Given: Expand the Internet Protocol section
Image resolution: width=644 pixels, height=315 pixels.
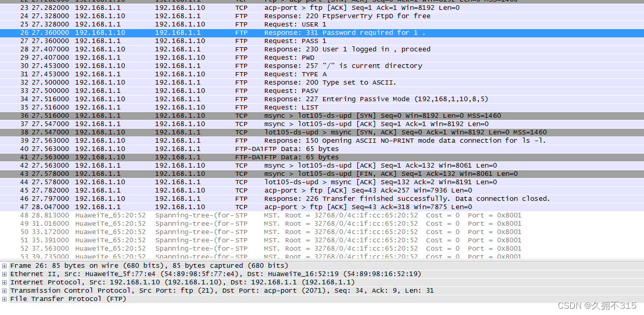Looking at the screenshot, I should point(4,282).
